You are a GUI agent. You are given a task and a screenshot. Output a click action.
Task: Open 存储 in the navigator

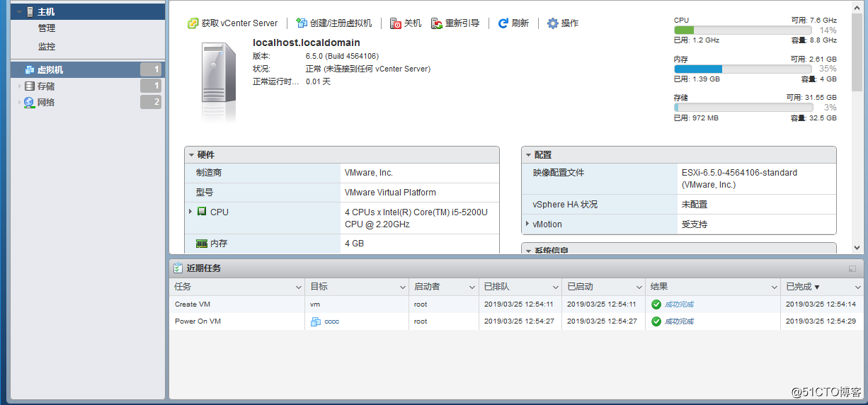point(46,86)
